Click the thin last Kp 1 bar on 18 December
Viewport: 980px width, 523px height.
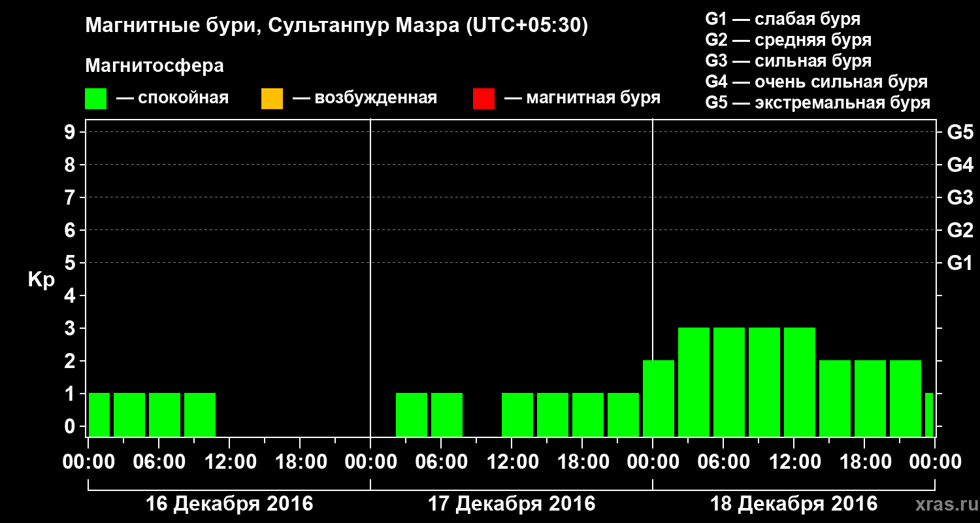pos(929,414)
